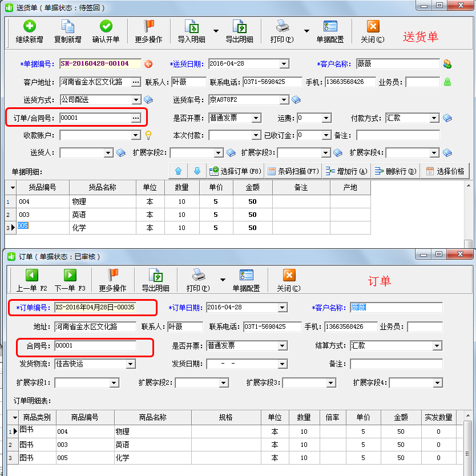
Task: Click 继续新增 in delivery note toolbar
Action: (29, 31)
